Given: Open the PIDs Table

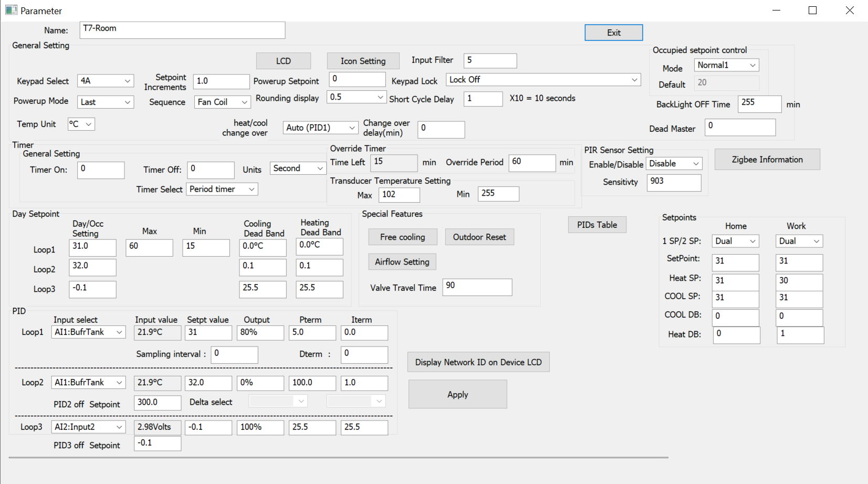Looking at the screenshot, I should pos(597,224).
